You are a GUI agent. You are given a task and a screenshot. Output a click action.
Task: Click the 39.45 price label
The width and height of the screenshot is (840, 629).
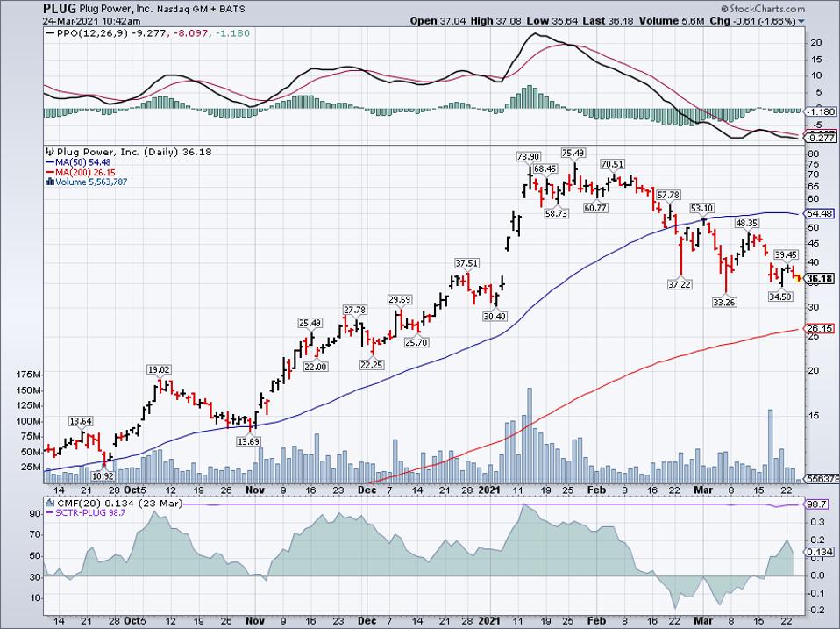point(786,255)
